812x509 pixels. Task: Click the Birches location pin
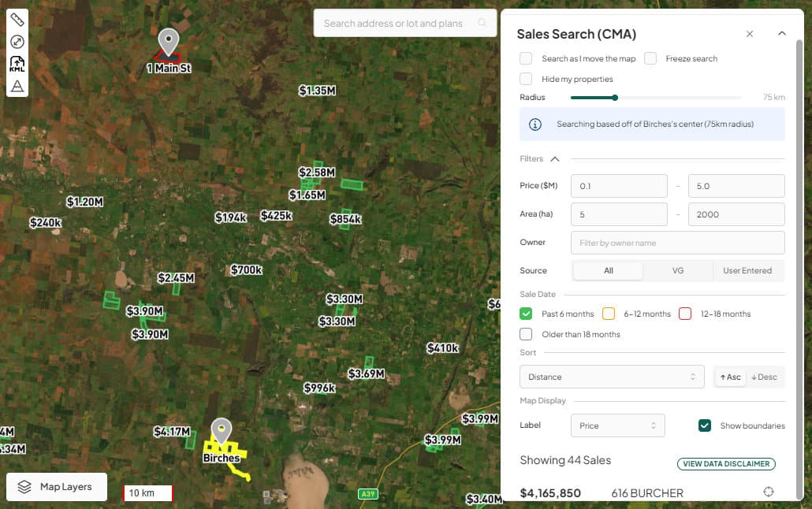coord(222,431)
